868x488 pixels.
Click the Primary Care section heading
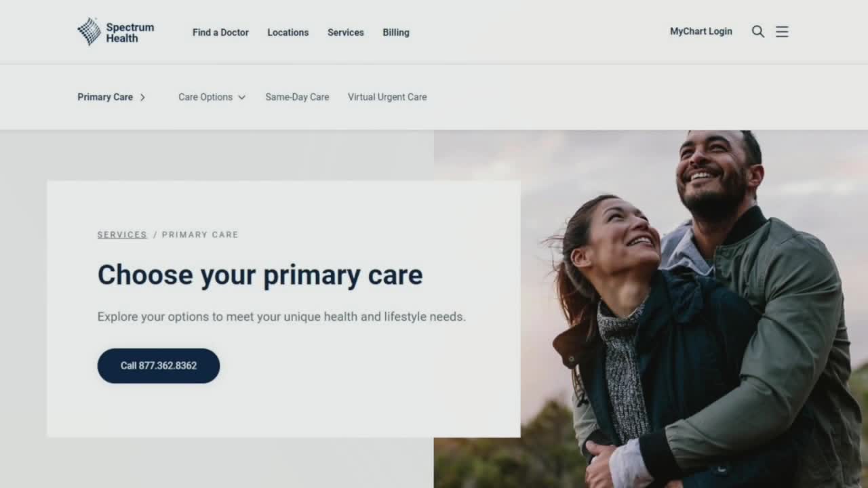point(105,98)
